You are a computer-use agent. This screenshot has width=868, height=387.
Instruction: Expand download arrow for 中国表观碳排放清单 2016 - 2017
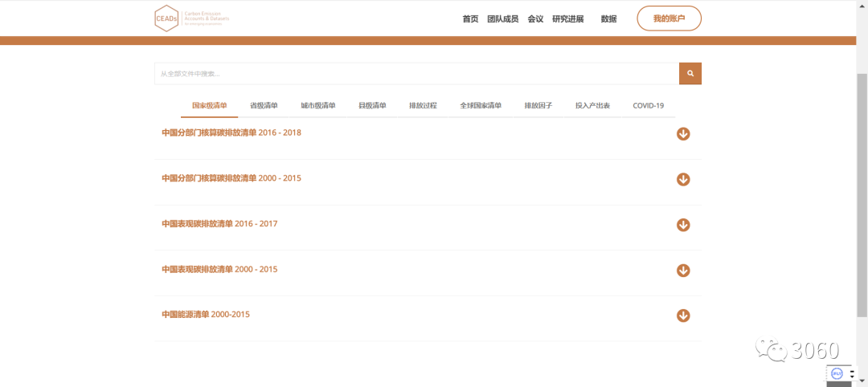[683, 225]
